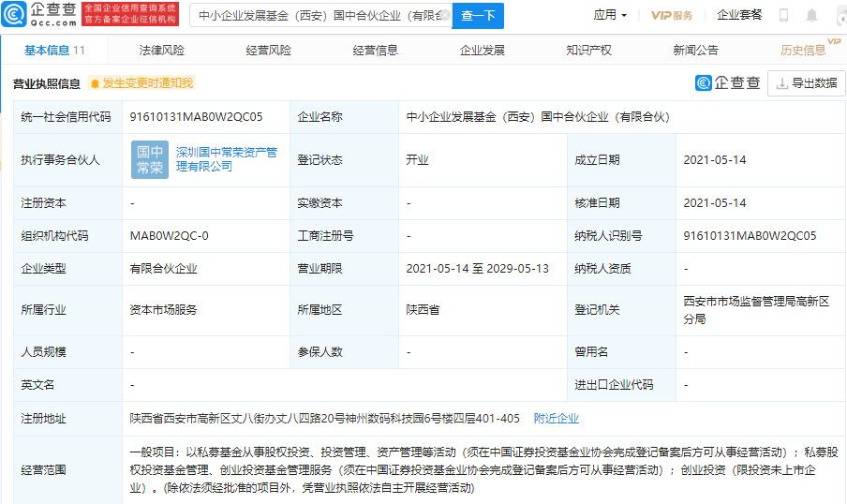Select credit code 91610131MAB0W2QC05 in first row
Image resolution: width=847 pixels, height=504 pixels.
196,117
